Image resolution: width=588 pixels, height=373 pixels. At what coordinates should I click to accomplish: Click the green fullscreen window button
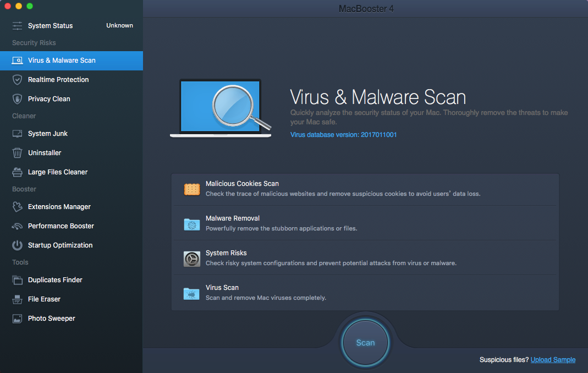(x=30, y=6)
